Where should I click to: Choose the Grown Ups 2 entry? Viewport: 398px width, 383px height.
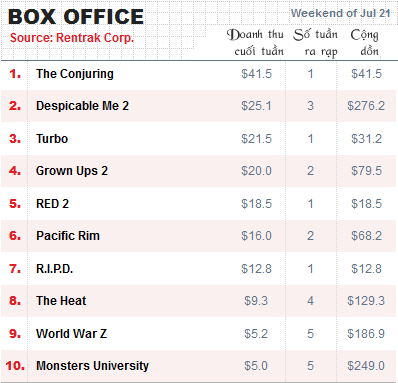point(72,171)
